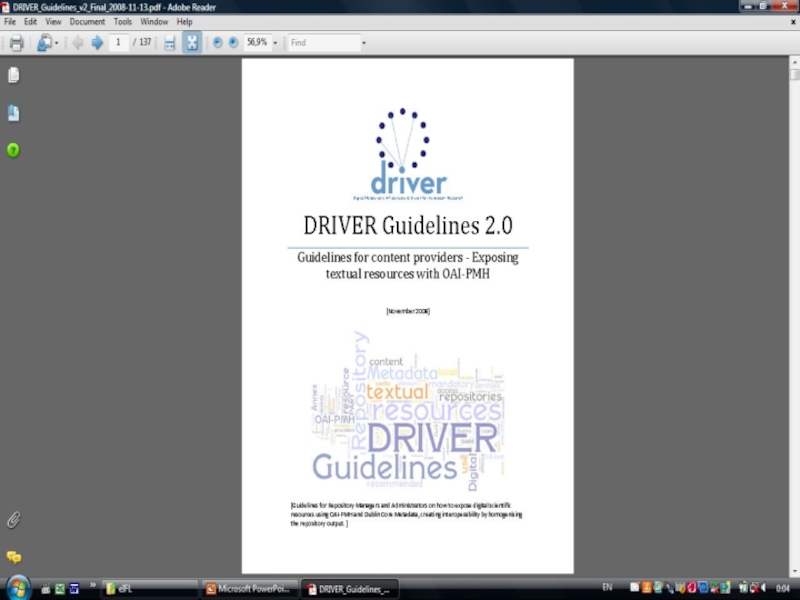Open the Document menu

87,21
